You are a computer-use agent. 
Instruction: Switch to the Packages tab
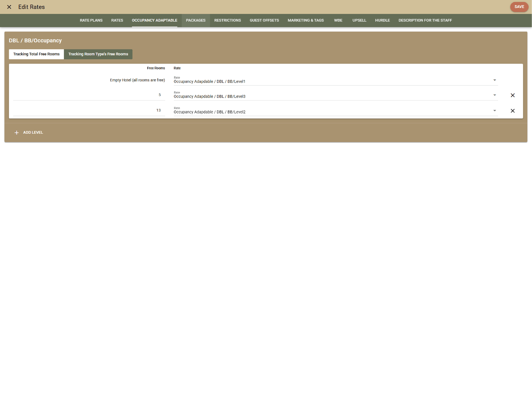tap(196, 20)
